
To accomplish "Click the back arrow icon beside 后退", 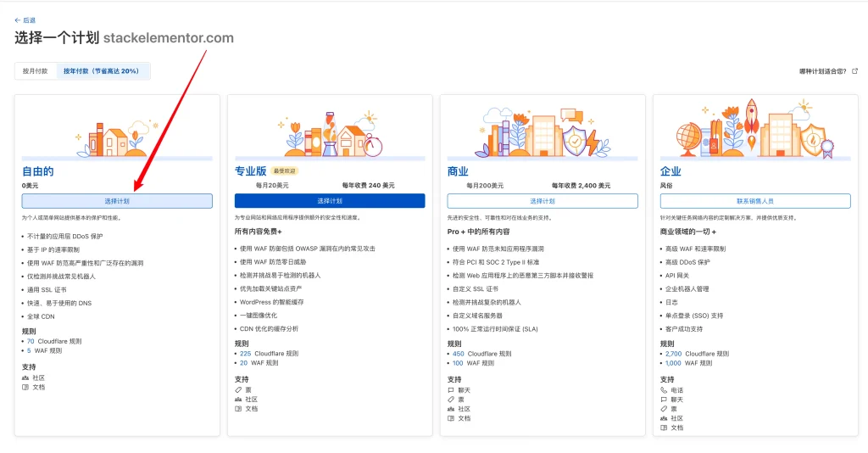I will point(18,20).
